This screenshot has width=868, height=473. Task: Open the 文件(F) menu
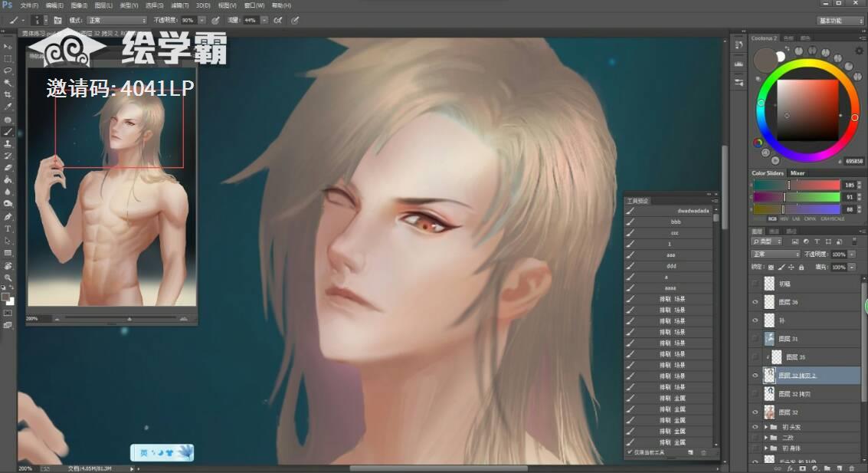pyautogui.click(x=29, y=5)
